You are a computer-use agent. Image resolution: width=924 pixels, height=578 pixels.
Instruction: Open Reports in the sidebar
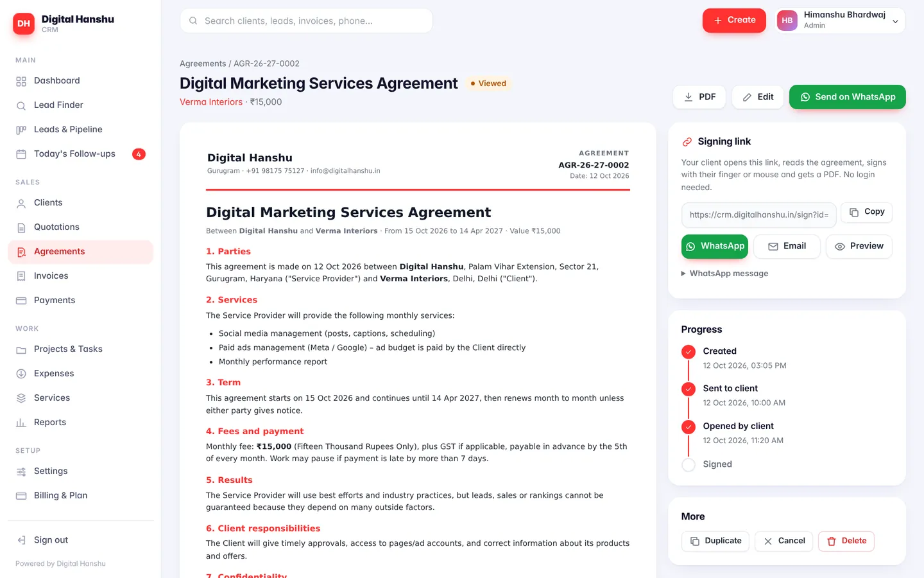tap(81, 423)
